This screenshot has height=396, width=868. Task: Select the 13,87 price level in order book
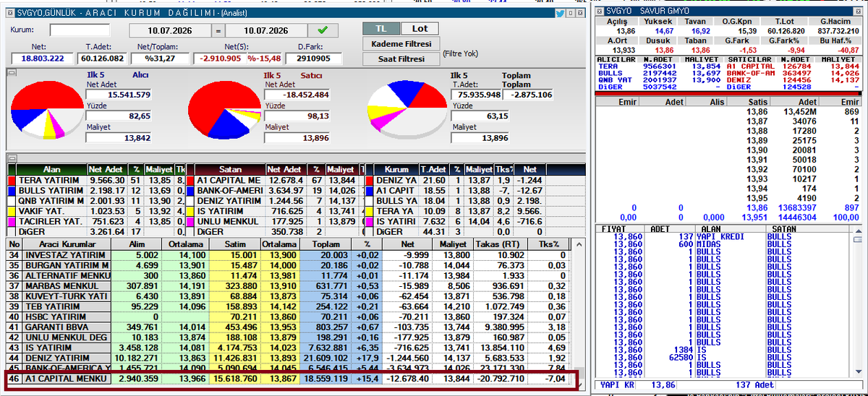[x=728, y=121]
